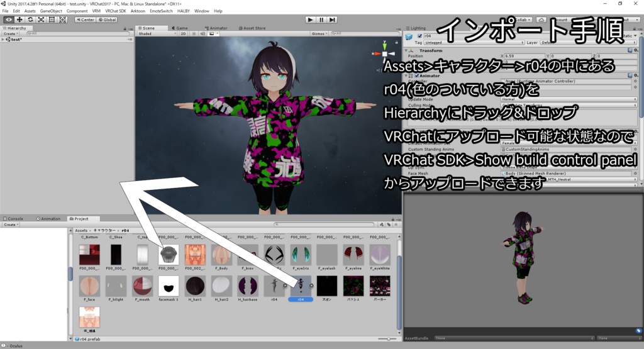Select the Hand (view) tool

point(8,19)
